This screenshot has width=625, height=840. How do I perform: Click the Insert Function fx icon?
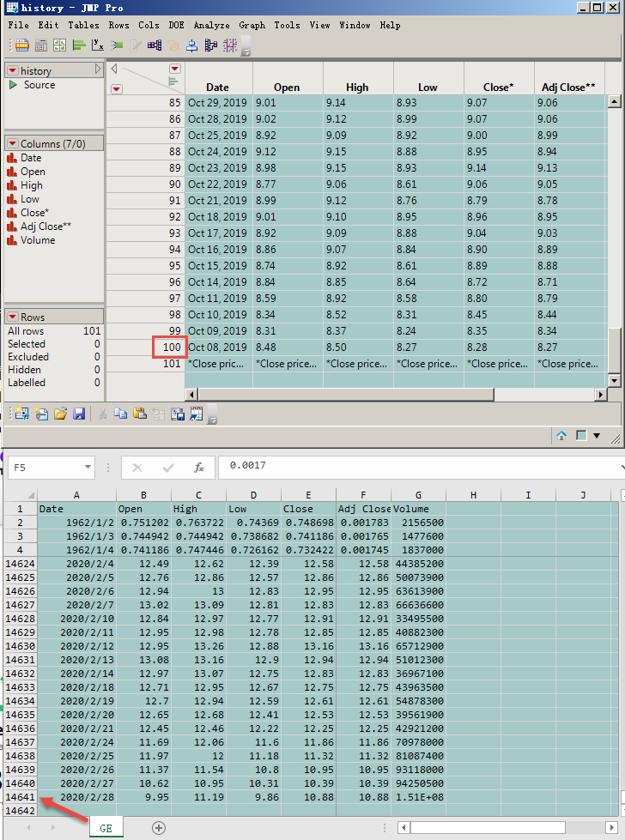pos(199,468)
